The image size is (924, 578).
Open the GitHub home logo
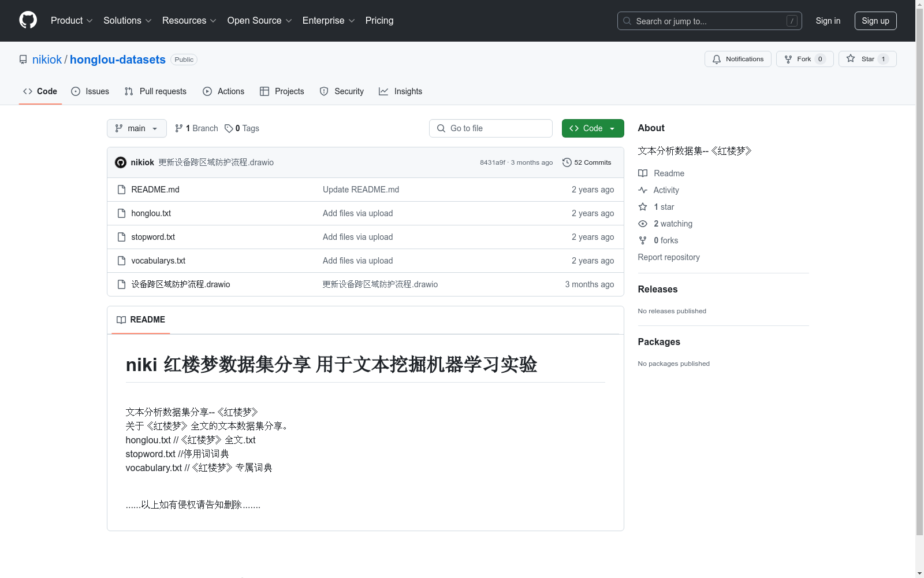tap(28, 20)
